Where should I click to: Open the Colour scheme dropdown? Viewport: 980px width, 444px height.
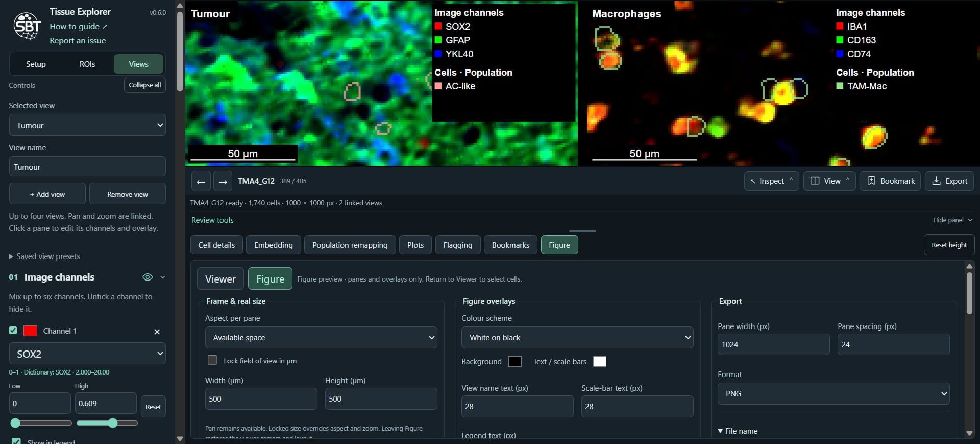(577, 338)
